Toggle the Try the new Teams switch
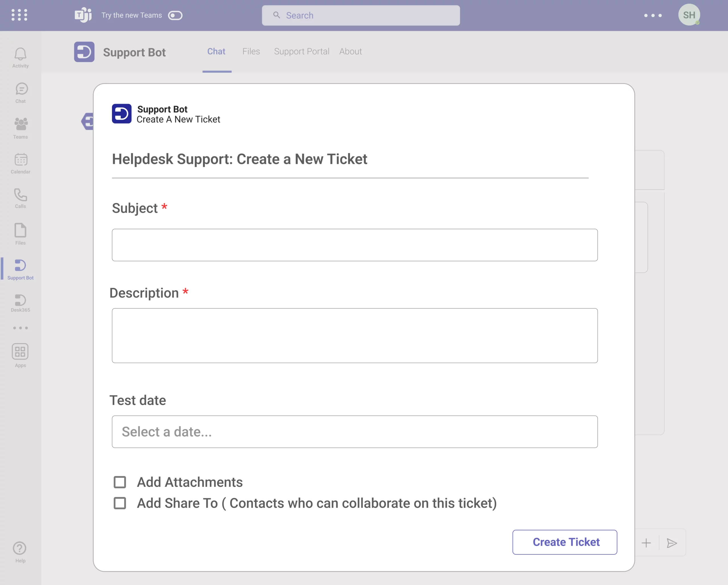Viewport: 728px width, 585px height. (175, 16)
